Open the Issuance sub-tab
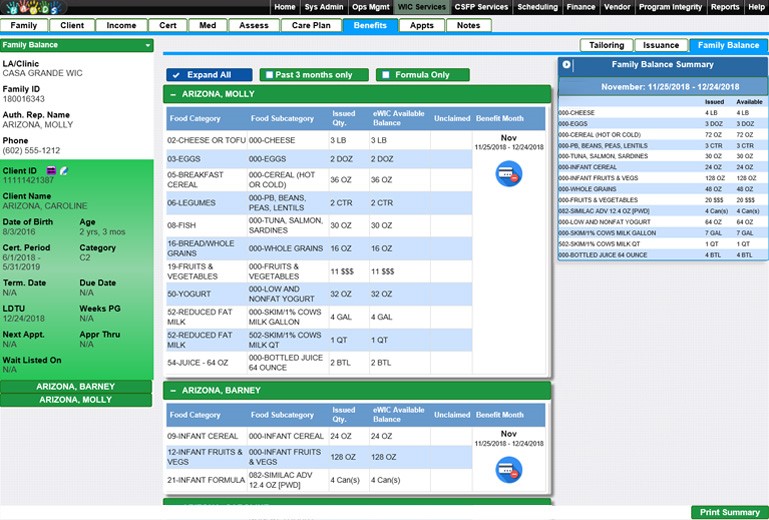This screenshot has height=520, width=769. point(660,45)
